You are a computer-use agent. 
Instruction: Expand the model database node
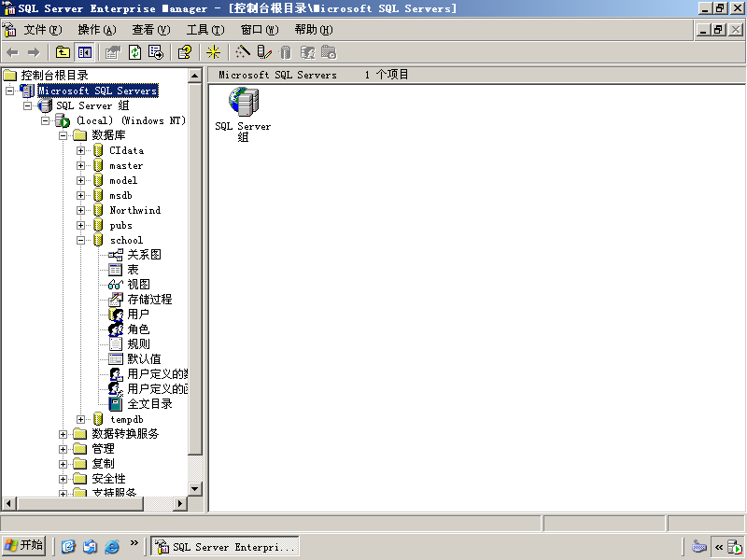[x=80, y=180]
